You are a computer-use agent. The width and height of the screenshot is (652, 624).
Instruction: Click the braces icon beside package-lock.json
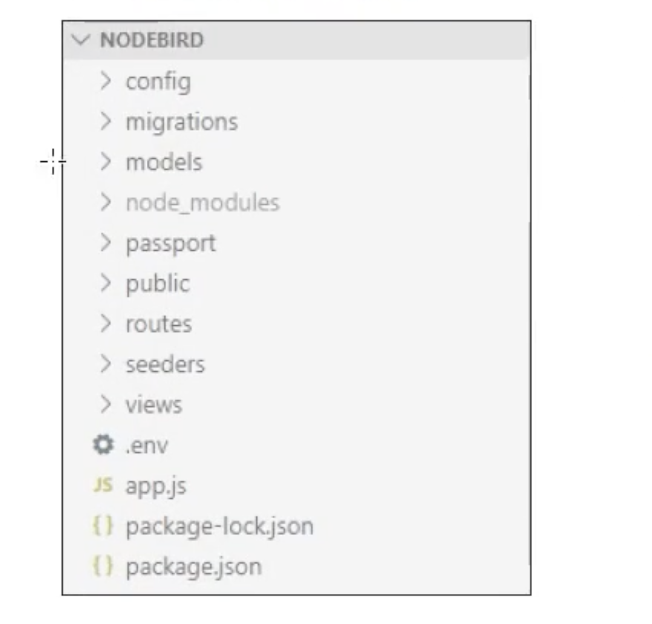[x=103, y=525]
